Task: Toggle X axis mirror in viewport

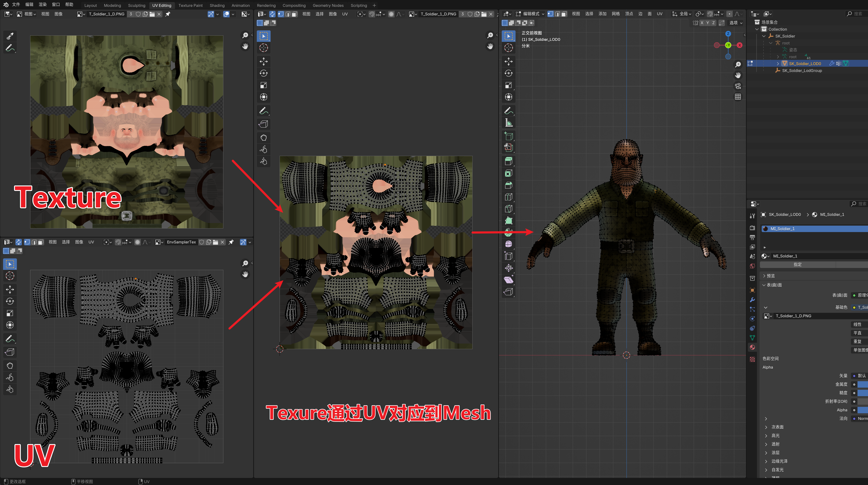Action: point(702,23)
